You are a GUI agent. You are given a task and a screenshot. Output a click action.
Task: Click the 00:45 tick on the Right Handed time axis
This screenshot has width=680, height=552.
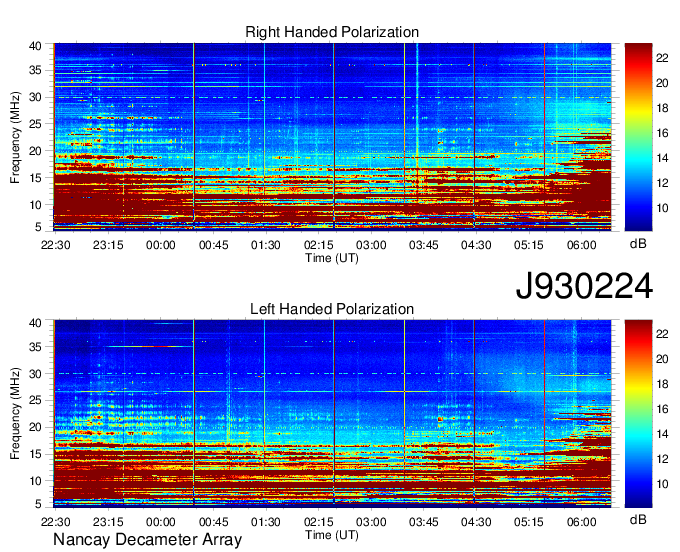213,245
